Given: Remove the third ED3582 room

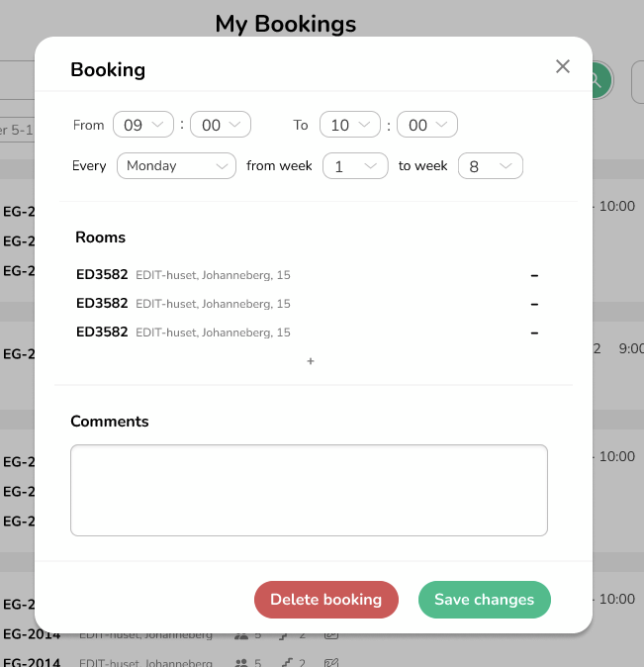Looking at the screenshot, I should pyautogui.click(x=534, y=333).
